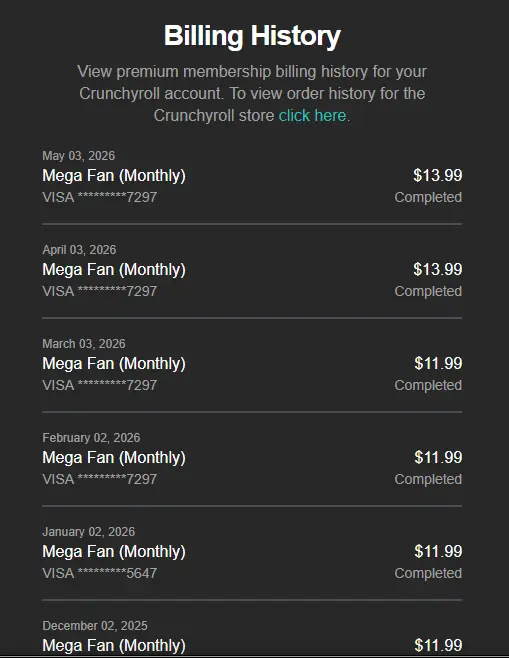Select VISA ending 7297 on May entry

(x=99, y=197)
